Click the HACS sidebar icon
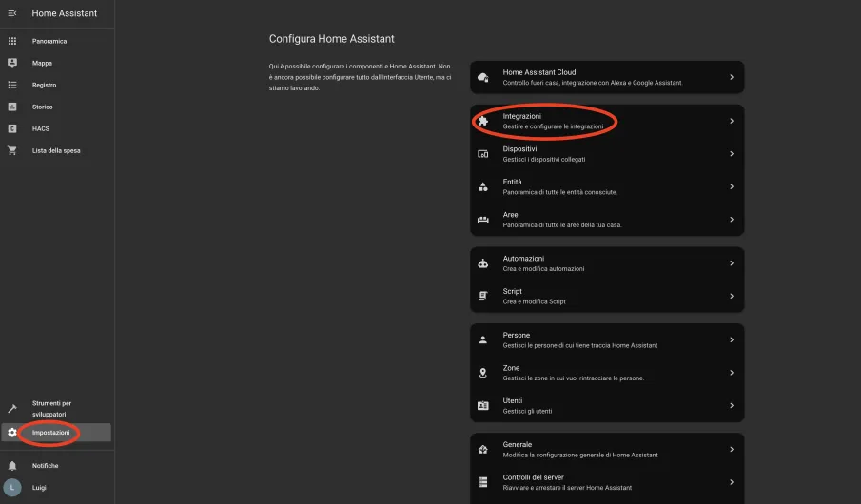Viewport: 861px width, 504px height. coord(12,129)
